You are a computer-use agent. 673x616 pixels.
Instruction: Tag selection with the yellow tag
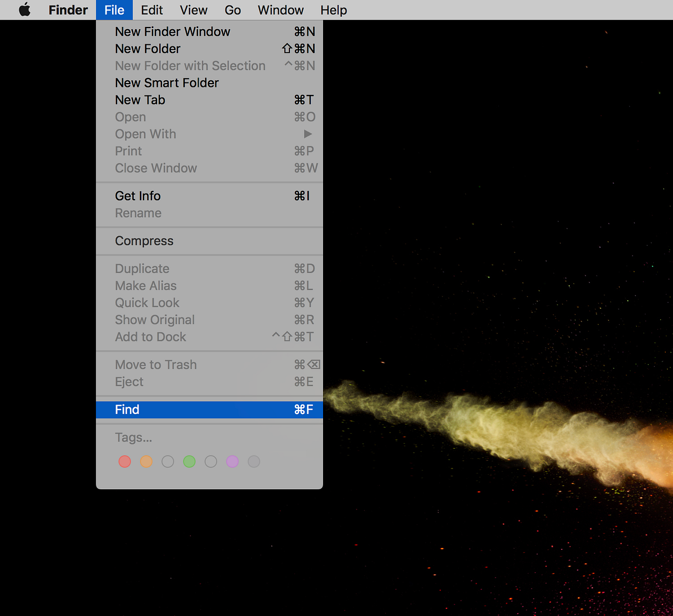(x=167, y=461)
